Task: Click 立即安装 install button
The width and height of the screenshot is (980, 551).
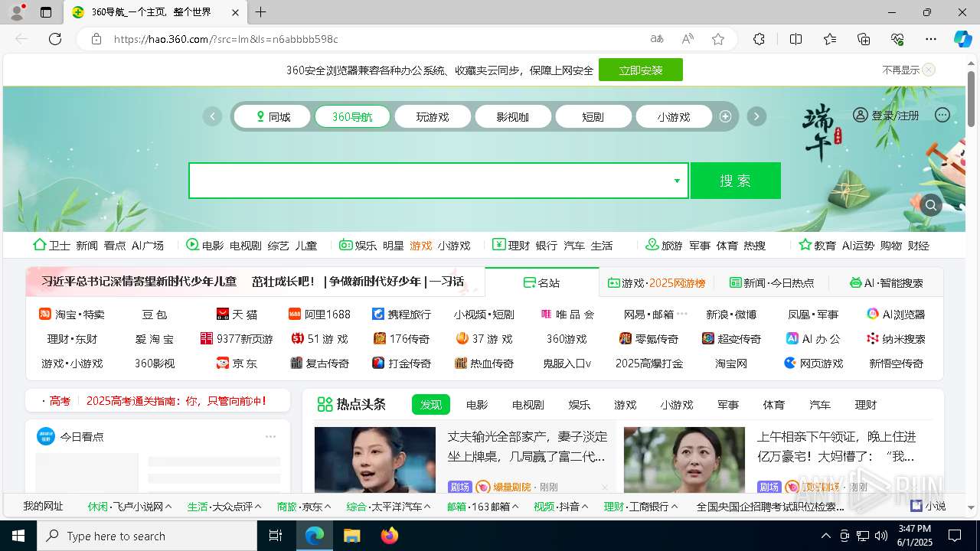Action: [x=641, y=70]
